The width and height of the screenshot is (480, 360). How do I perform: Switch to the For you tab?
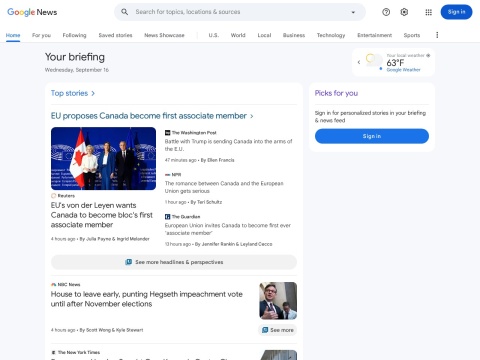[x=41, y=35]
